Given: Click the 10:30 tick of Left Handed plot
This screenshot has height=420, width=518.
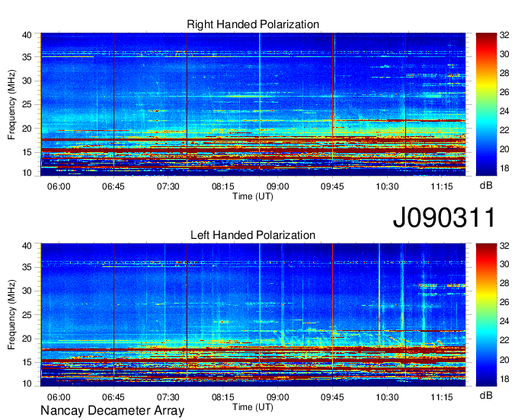Looking at the screenshot, I should coord(387,397).
